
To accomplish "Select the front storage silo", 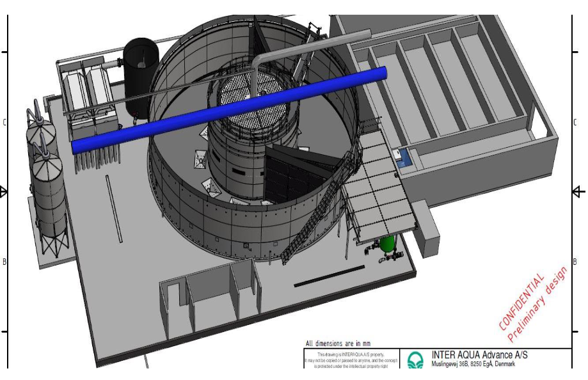I will pyautogui.click(x=50, y=197).
